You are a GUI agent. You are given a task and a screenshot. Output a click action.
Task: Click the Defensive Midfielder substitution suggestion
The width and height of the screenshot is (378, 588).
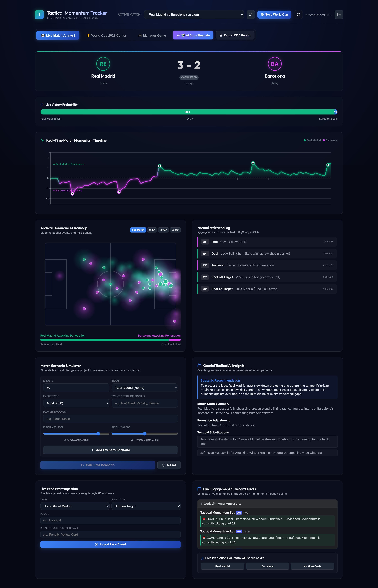pyautogui.click(x=268, y=442)
